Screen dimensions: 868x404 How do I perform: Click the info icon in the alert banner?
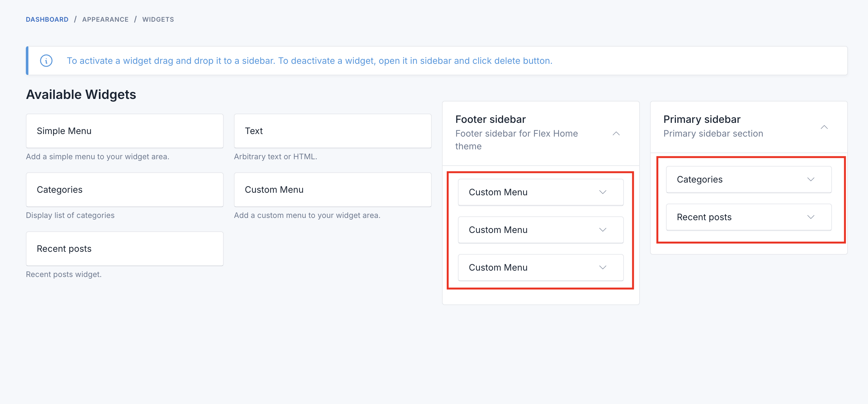tap(46, 61)
